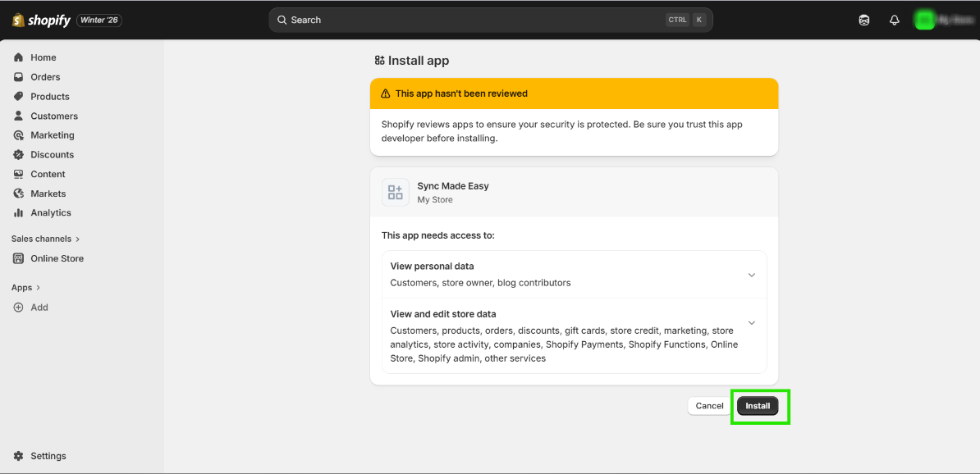
Task: Cancel the app installation
Action: (709, 406)
